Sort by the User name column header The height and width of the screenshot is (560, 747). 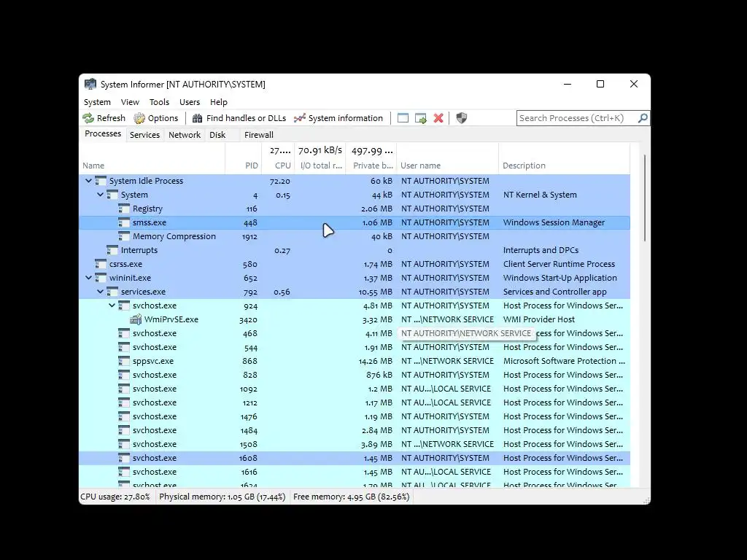(x=447, y=158)
